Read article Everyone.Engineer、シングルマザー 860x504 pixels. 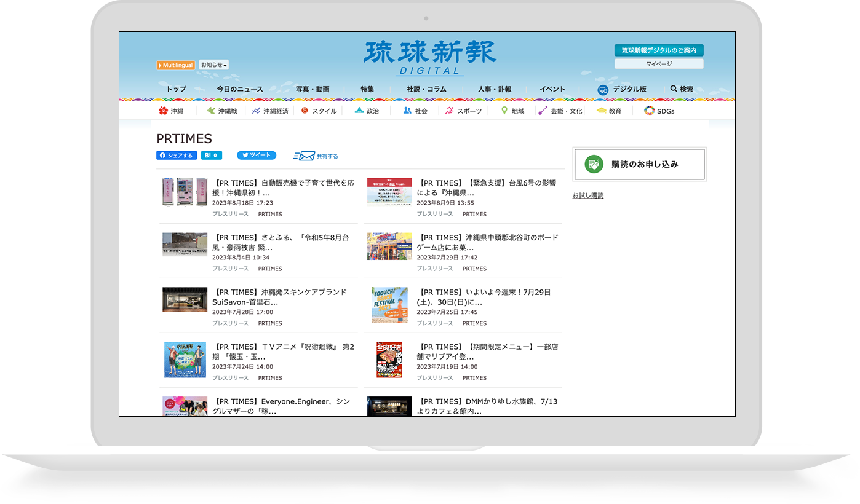[281, 406]
